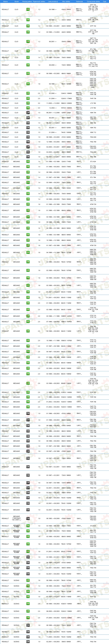
Task: Click the engine code cell F4P 722 in Scenic row
Action: coord(93,597)
